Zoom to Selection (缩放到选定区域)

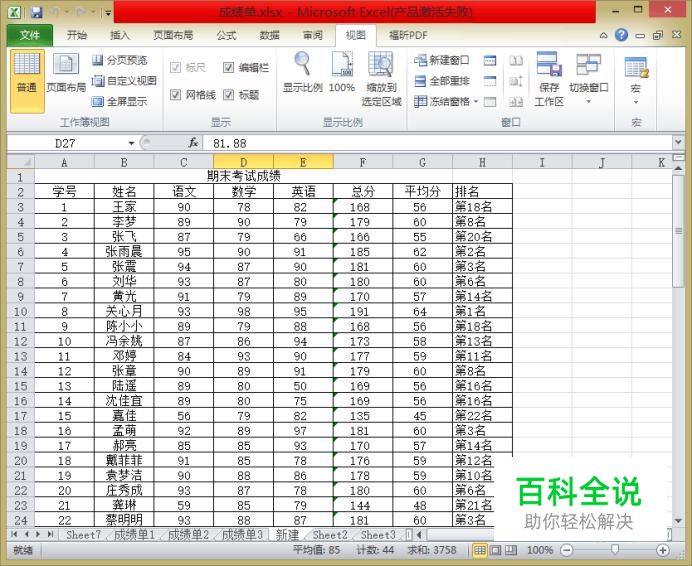pos(381,79)
